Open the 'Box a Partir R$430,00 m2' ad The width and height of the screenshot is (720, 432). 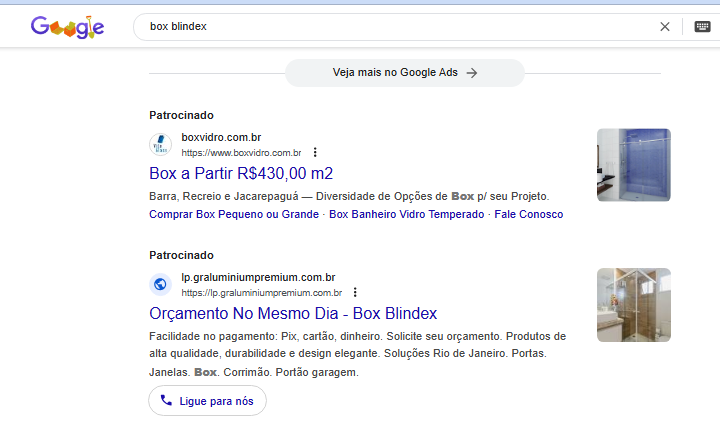[x=241, y=174]
